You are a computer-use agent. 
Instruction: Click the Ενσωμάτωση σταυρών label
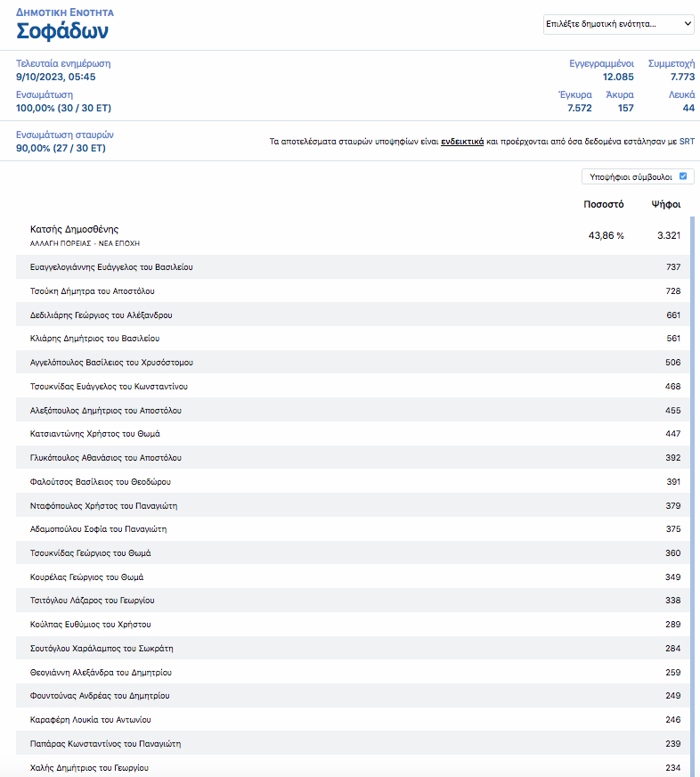coord(65,135)
